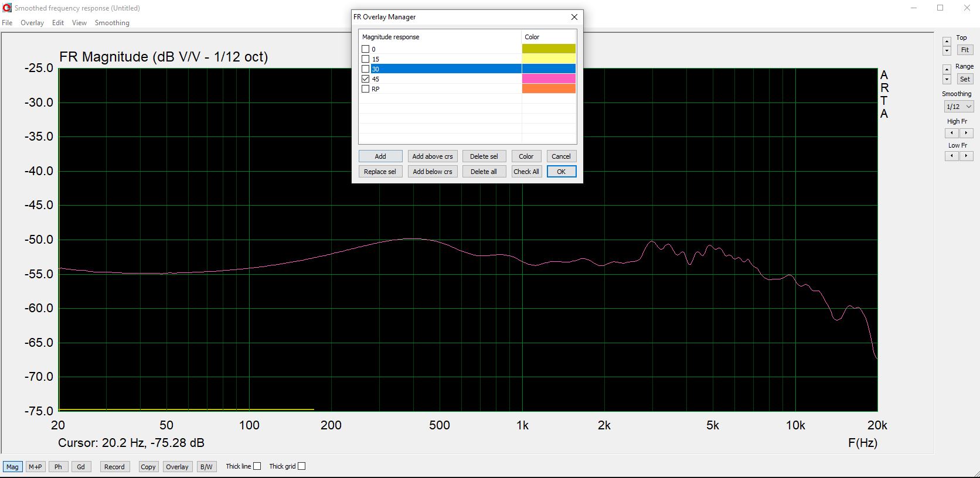Switch to Mag view button
This screenshot has width=980, height=478.
click(x=12, y=467)
